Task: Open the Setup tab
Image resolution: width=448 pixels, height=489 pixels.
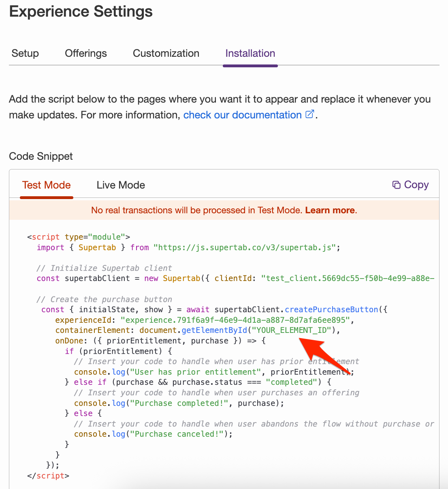Action: click(x=25, y=54)
